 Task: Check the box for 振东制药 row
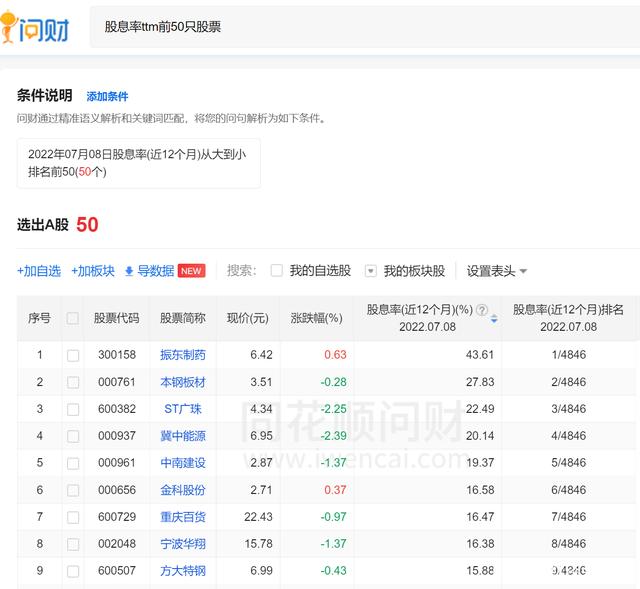pyautogui.click(x=73, y=356)
